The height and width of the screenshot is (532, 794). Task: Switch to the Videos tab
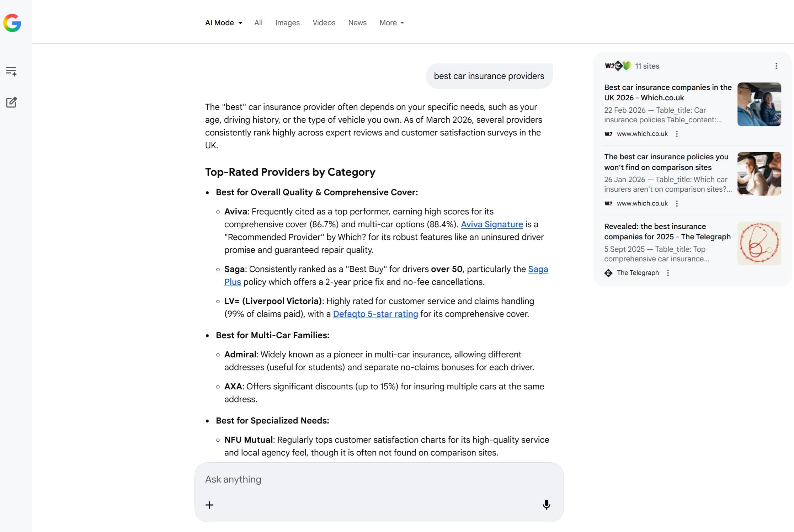(x=324, y=23)
